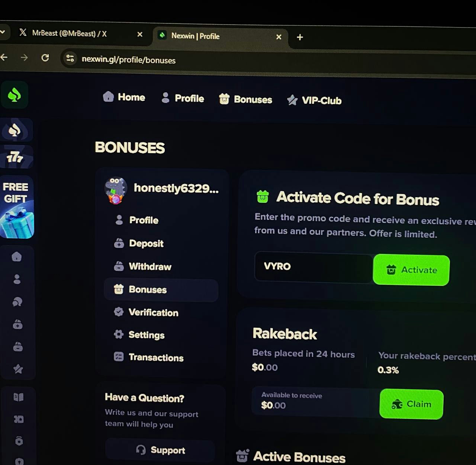Claim the rakeback with Claim button
This screenshot has height=465, width=476.
(x=411, y=404)
